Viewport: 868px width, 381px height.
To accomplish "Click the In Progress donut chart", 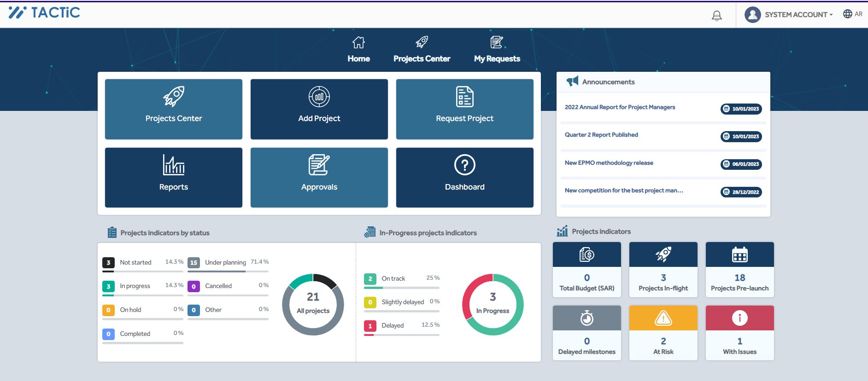I will tap(493, 305).
